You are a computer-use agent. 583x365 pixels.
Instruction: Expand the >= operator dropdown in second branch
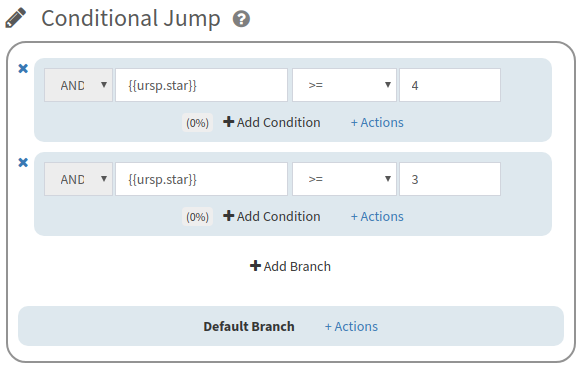pos(344,179)
